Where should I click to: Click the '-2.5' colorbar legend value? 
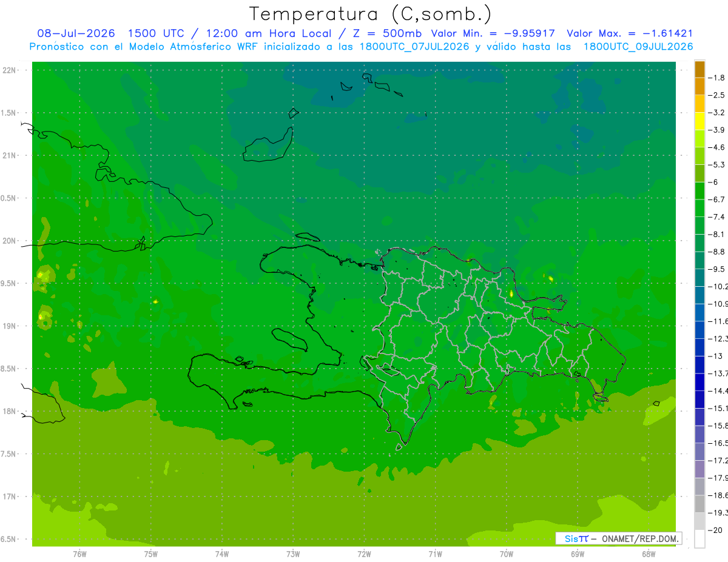pos(716,95)
